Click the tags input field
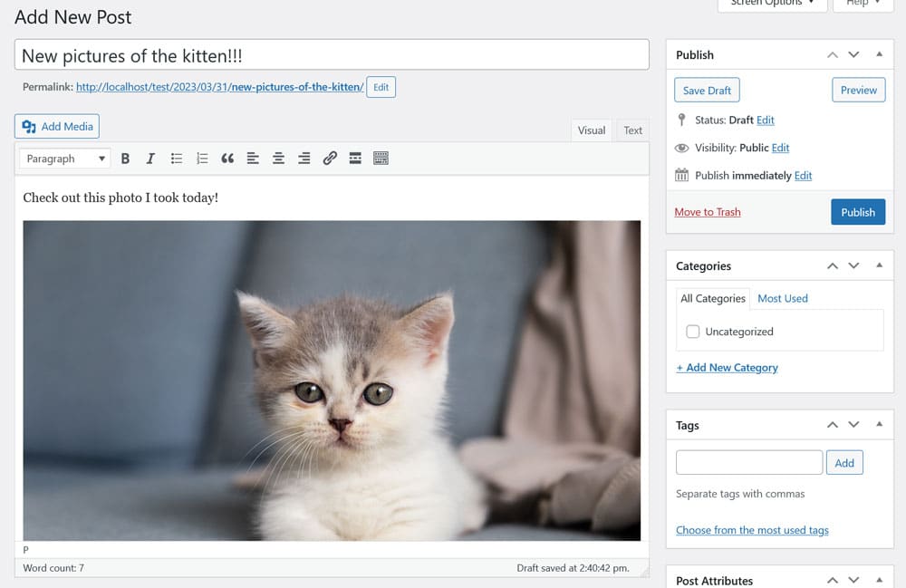The height and width of the screenshot is (588, 906). (x=748, y=463)
